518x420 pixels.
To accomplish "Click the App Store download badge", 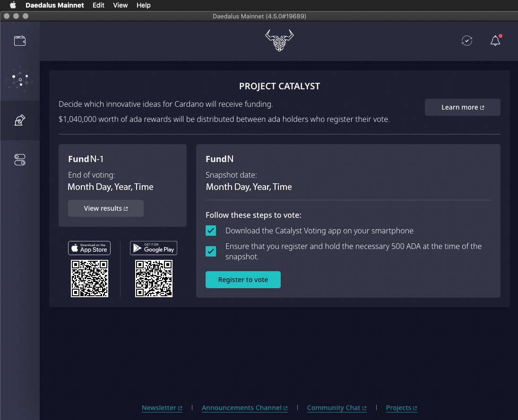I will click(89, 248).
